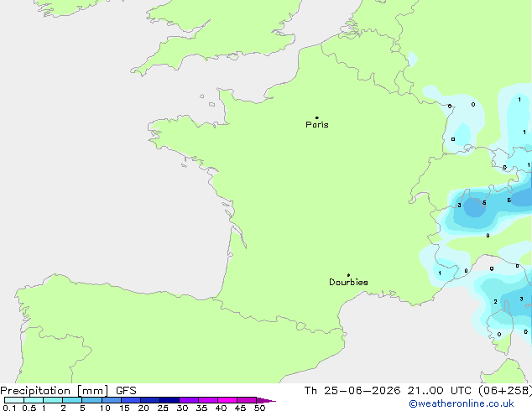Screen dimensions: 532x411
Task: Click the Precipitation [mm] title text
Action: [x=55, y=391]
